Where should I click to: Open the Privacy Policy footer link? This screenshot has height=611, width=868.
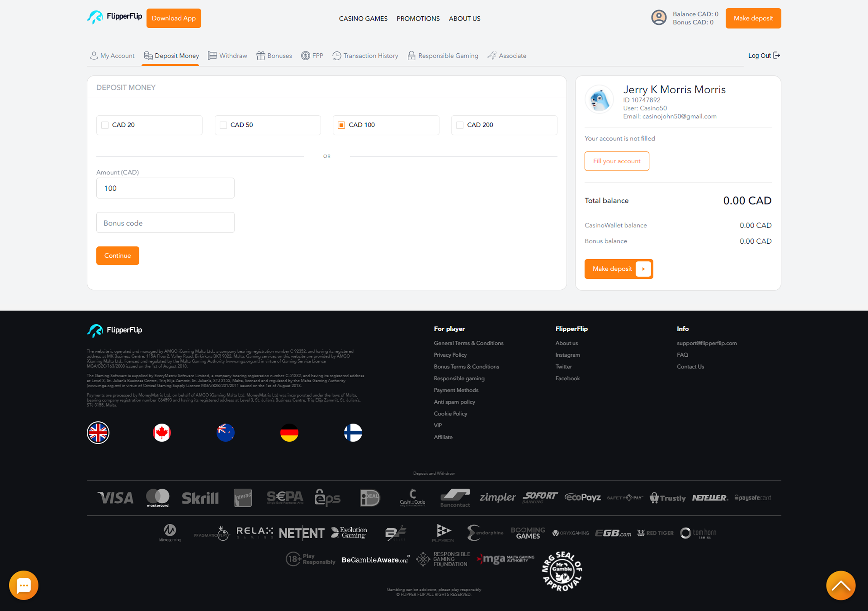pyautogui.click(x=450, y=355)
